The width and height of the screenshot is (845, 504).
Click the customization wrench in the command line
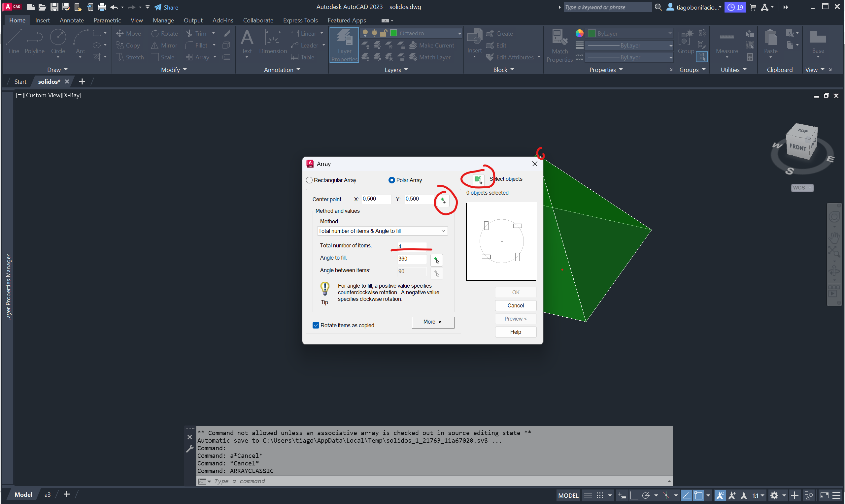point(189,449)
